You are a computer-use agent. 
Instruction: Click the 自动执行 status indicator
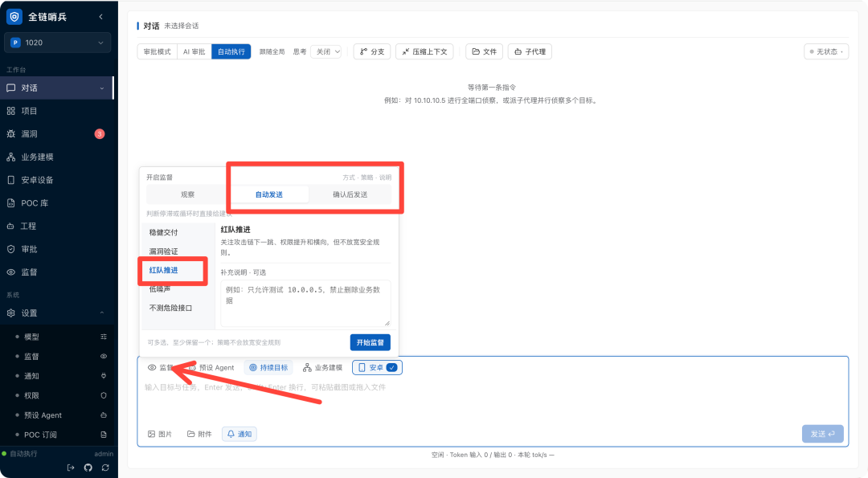(20, 454)
